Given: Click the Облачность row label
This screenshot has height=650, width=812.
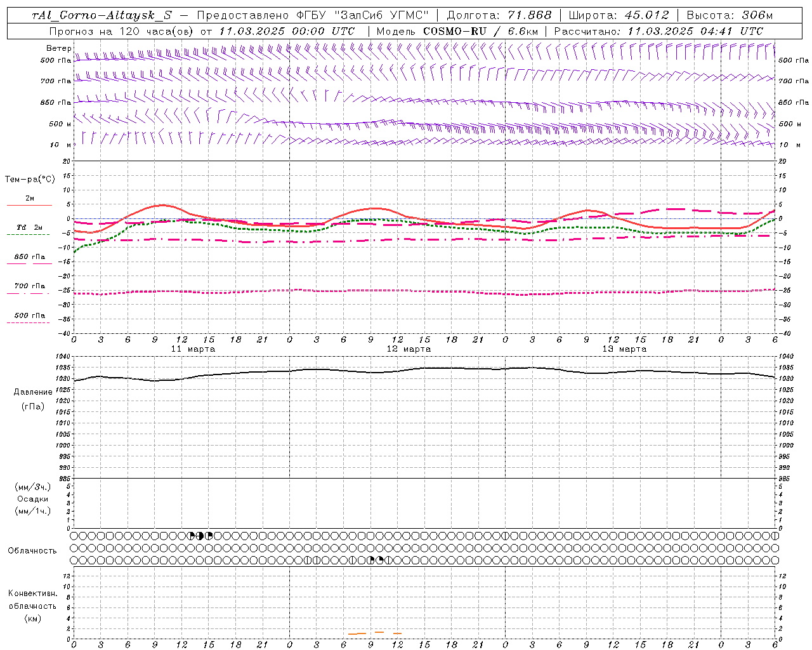Looking at the screenshot, I should click(x=32, y=550).
